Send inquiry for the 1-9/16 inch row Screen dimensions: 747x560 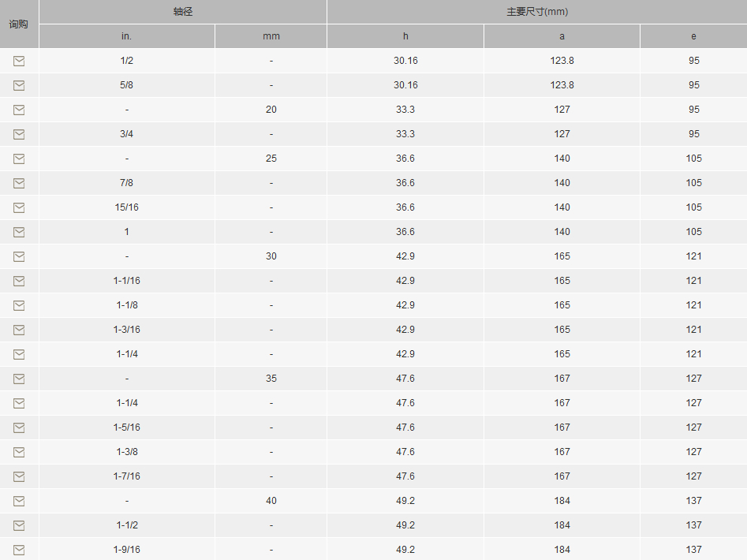pyautogui.click(x=19, y=550)
